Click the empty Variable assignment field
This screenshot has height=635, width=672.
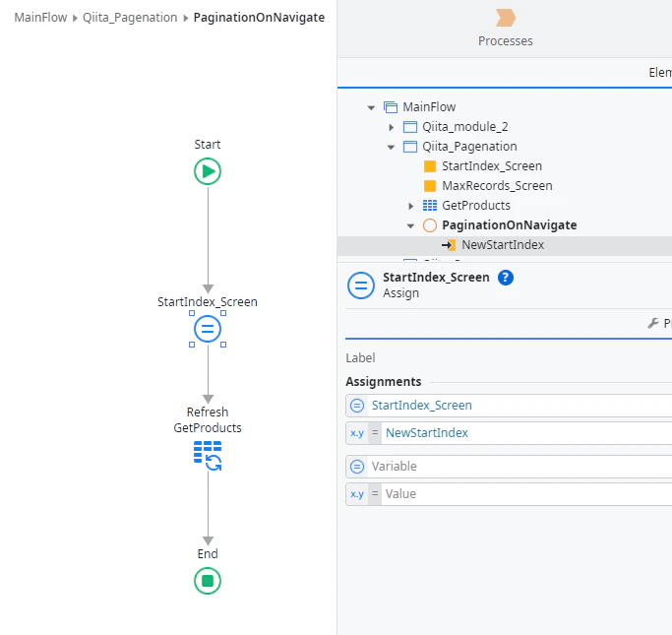pos(509,467)
